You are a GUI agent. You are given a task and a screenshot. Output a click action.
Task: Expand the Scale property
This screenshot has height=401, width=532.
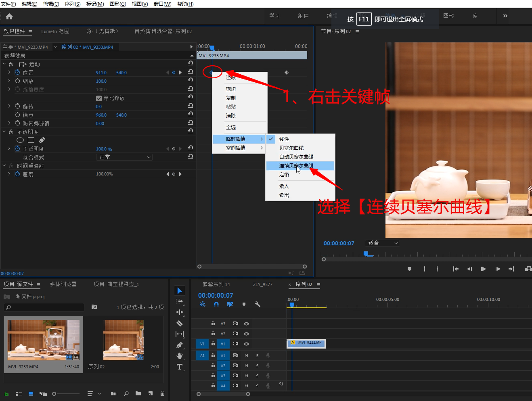coord(9,81)
